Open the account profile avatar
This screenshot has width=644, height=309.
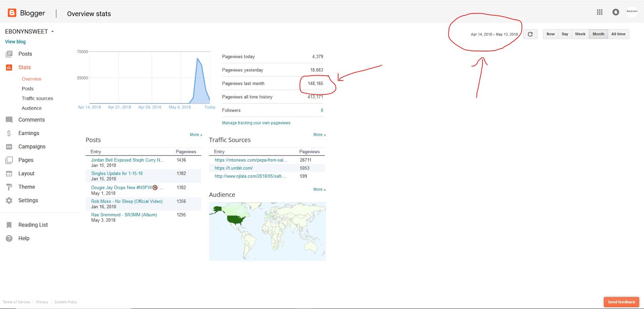pos(632,12)
